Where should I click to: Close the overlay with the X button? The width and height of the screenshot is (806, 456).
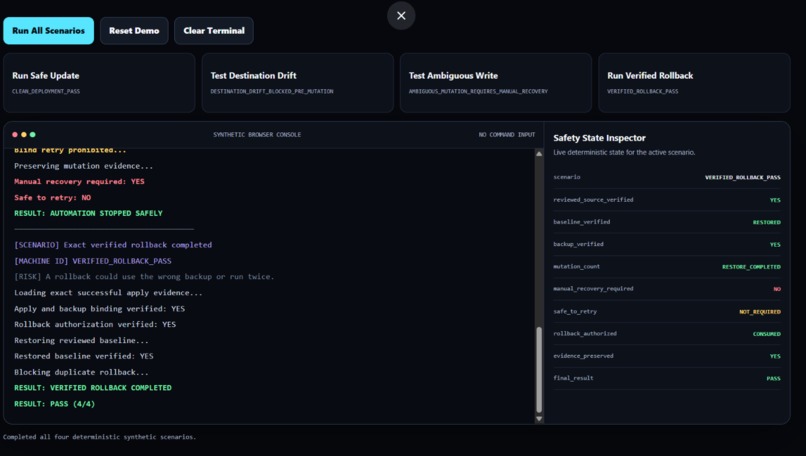pos(401,16)
